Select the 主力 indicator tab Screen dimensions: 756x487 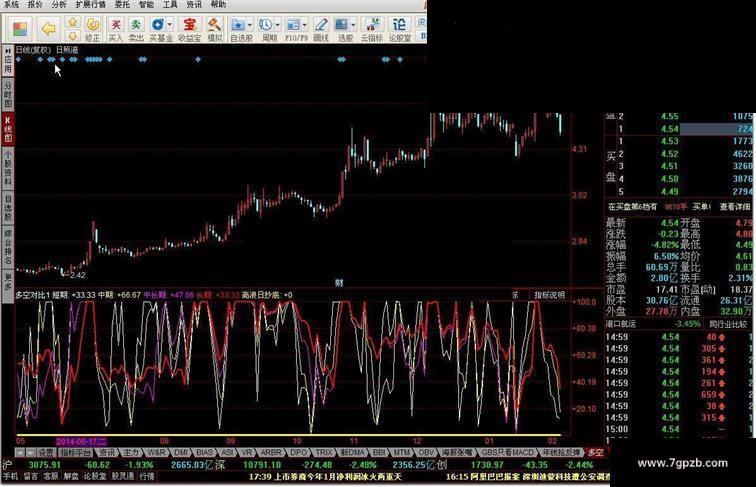point(131,453)
